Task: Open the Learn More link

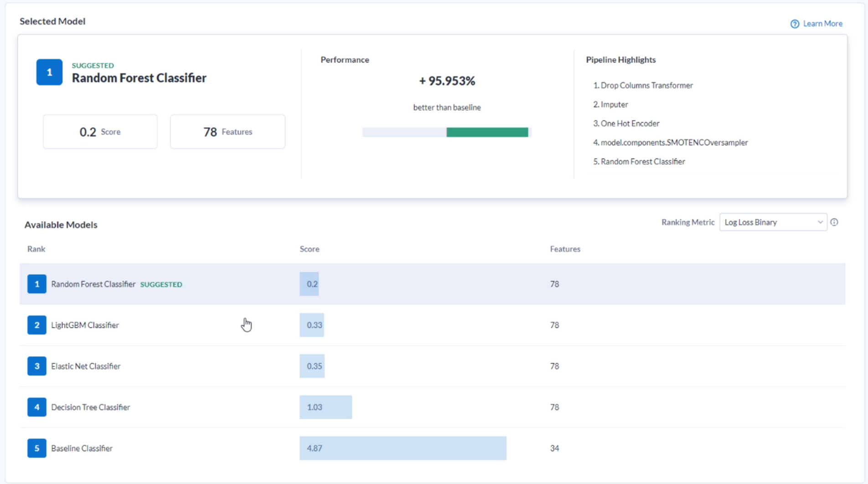Action: (822, 24)
